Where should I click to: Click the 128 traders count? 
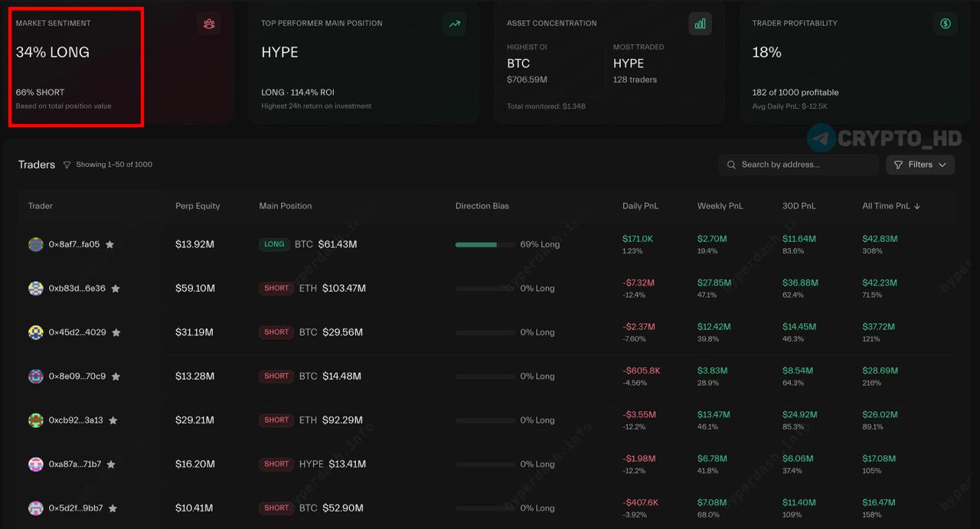tap(635, 80)
